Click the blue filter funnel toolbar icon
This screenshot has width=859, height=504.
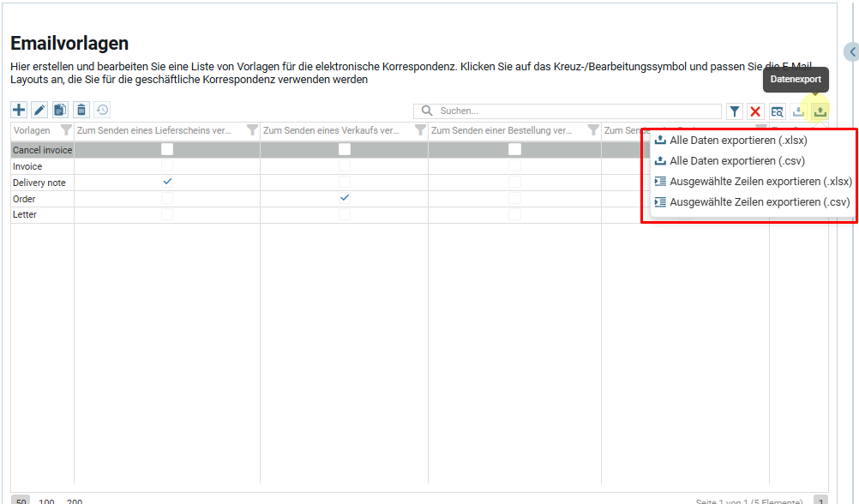tap(735, 111)
